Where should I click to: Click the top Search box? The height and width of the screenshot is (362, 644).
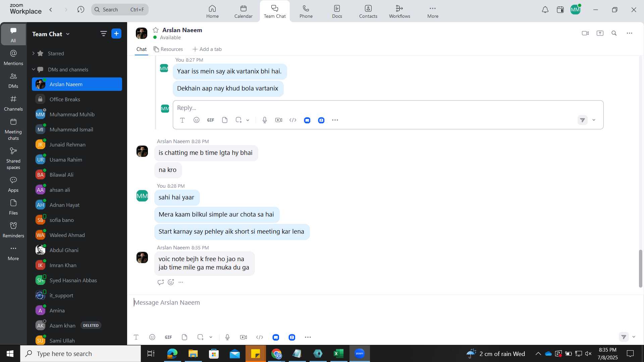pos(120,9)
